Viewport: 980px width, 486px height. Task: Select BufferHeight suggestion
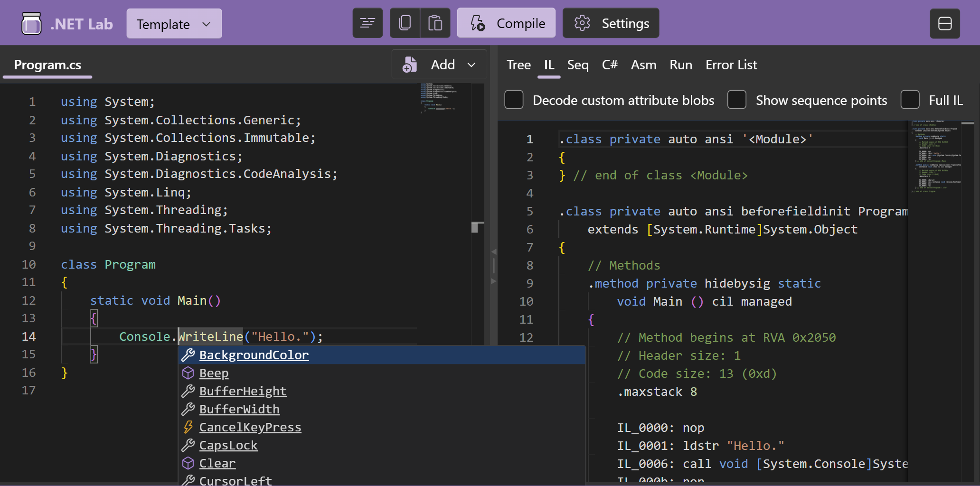[382, 391]
